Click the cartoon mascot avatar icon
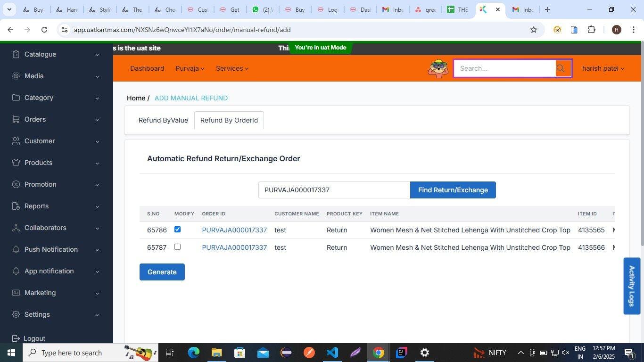The width and height of the screenshot is (644, 362). coord(438,69)
